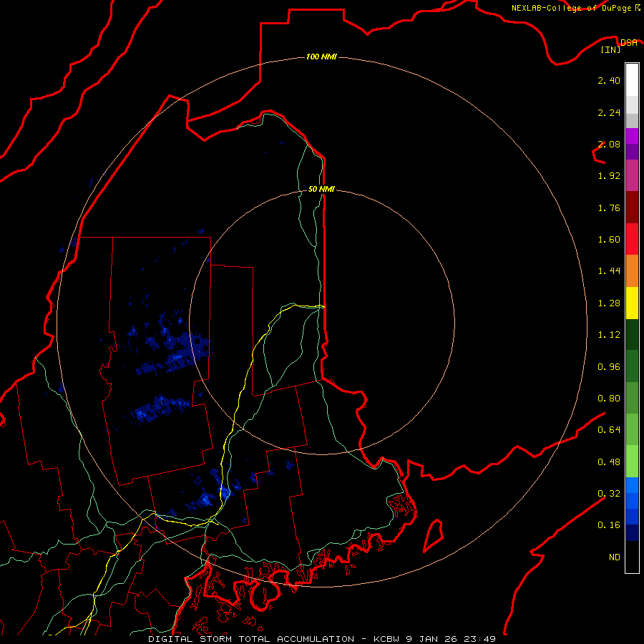Click the ND label on legend
644x644 pixels.
(x=615, y=557)
